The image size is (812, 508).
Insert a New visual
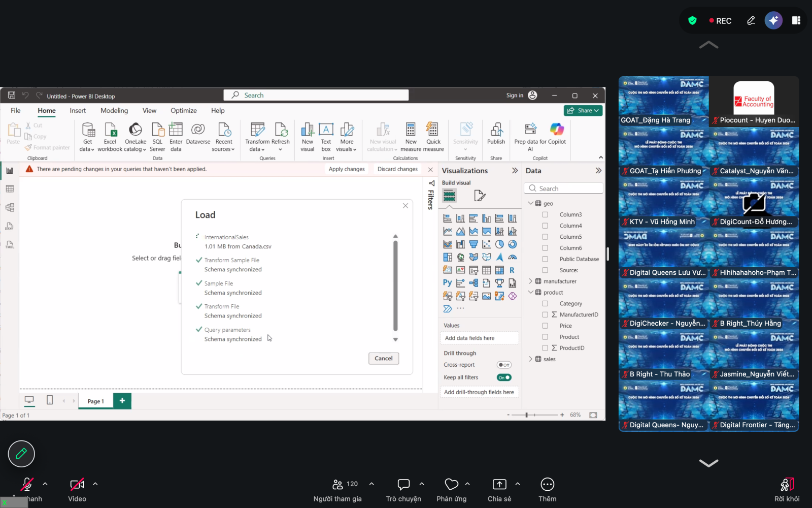click(x=308, y=136)
